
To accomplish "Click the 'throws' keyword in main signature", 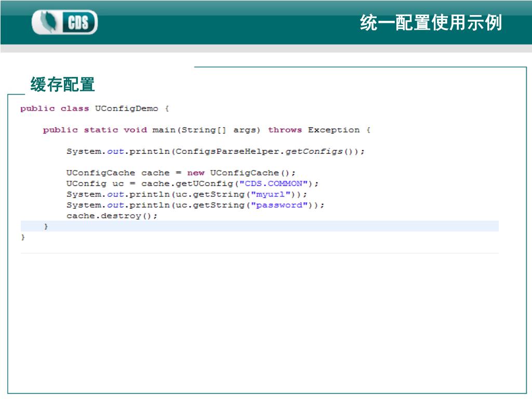I will point(285,130).
